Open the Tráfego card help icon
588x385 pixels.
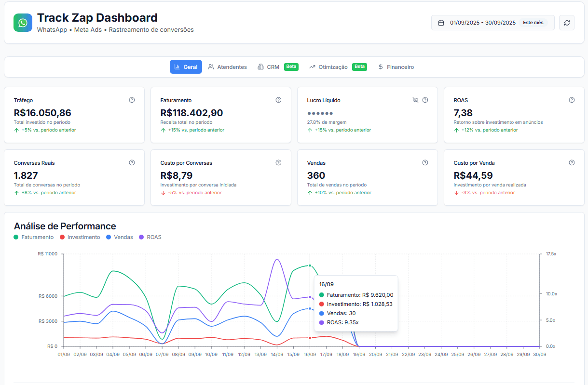pyautogui.click(x=131, y=100)
